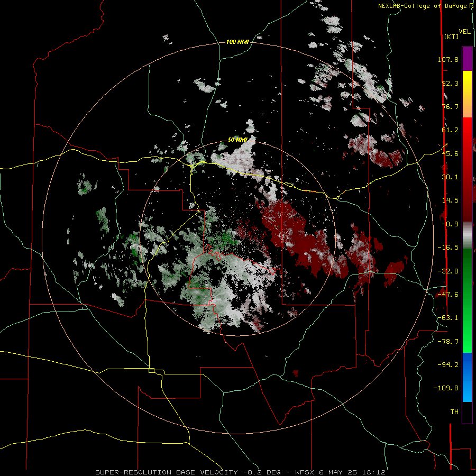Select the -0.9 legend value

click(450, 224)
